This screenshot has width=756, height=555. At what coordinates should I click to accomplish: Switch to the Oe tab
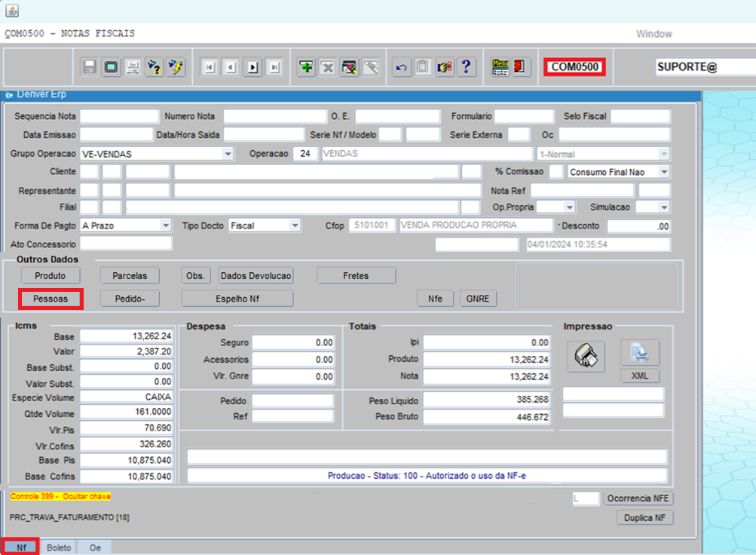coord(95,547)
